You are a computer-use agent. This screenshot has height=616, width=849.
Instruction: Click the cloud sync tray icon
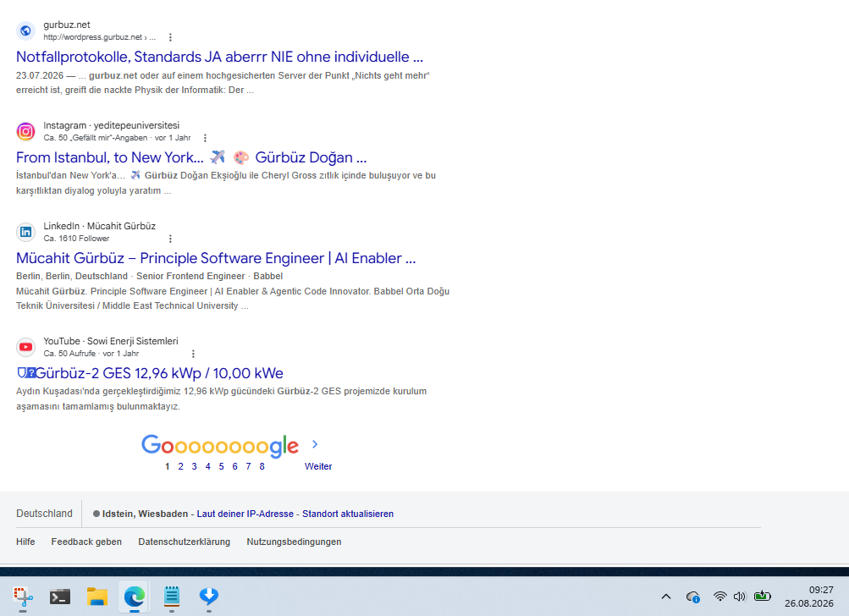(x=692, y=597)
